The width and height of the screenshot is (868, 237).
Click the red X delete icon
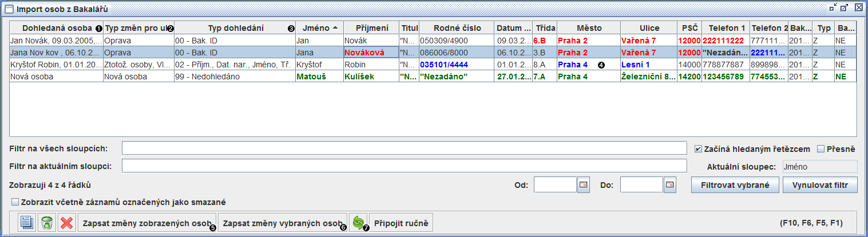coord(66,222)
